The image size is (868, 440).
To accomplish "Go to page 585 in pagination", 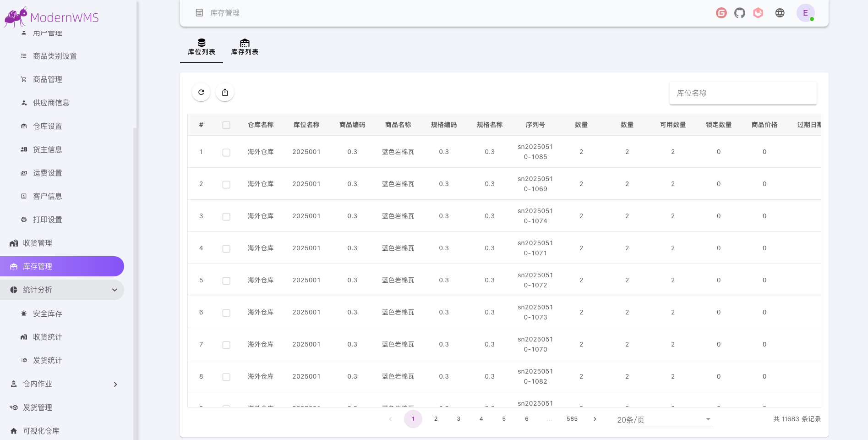I will (x=572, y=418).
